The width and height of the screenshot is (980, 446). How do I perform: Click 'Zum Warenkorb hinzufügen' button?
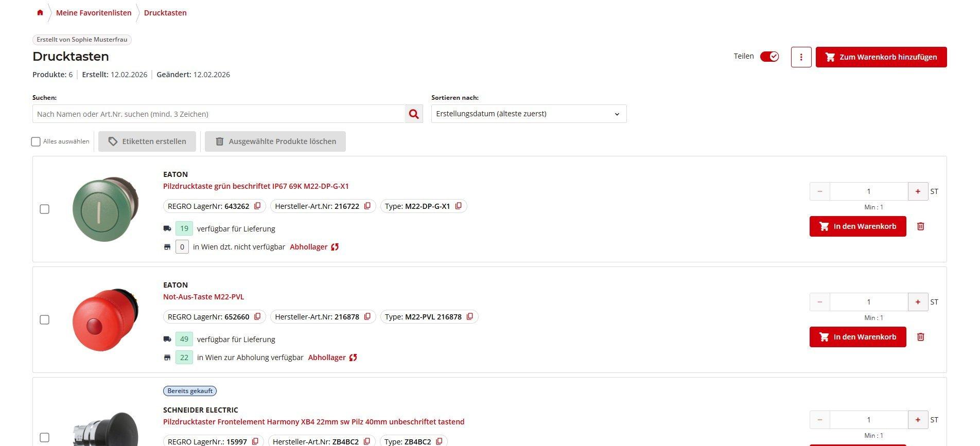[x=881, y=57]
